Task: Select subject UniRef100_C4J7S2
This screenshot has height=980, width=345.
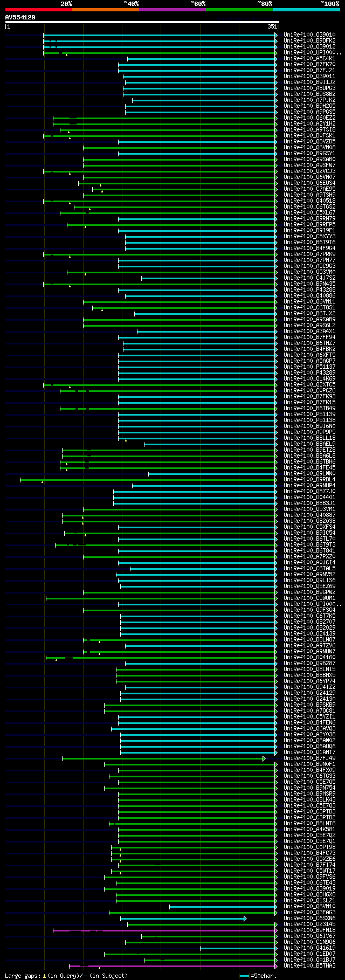Action: pos(309,278)
